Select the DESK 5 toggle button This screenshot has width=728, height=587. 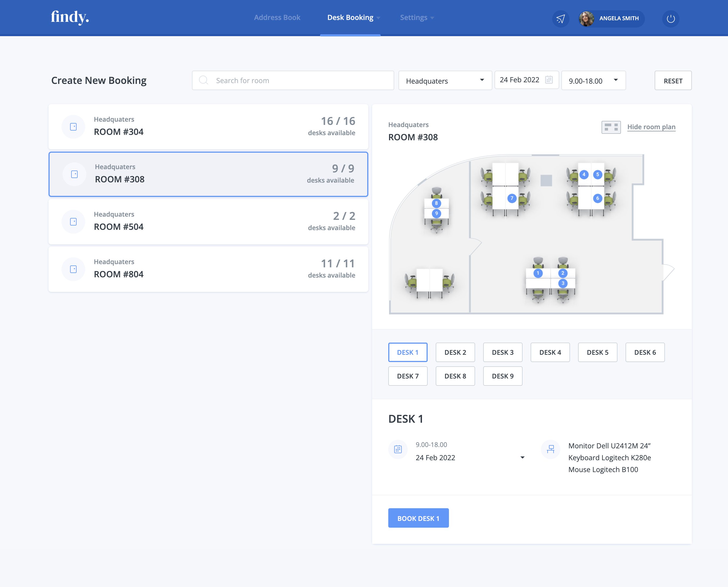597,352
